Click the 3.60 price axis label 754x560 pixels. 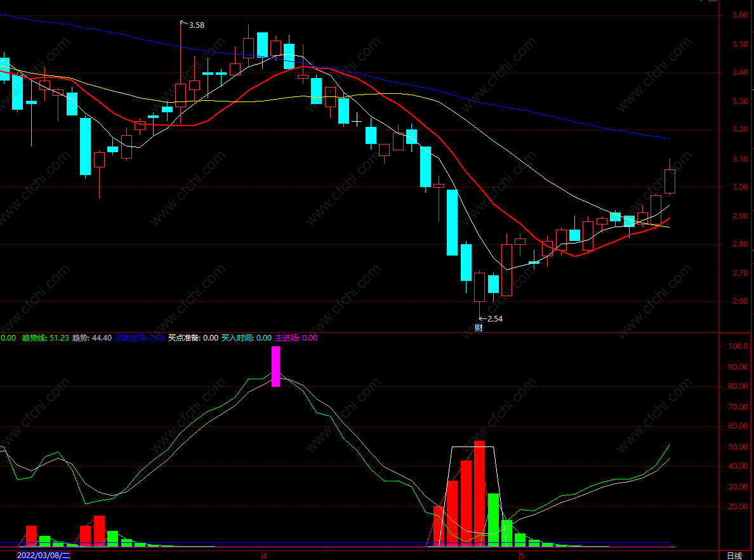click(x=739, y=15)
